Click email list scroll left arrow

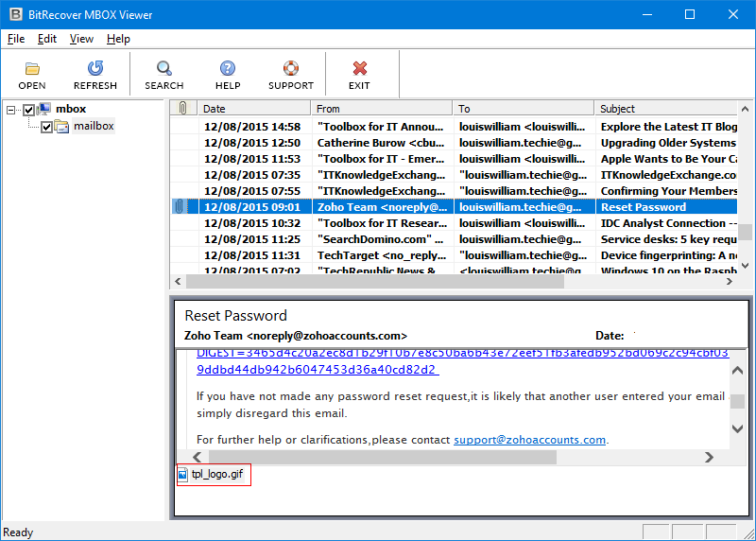pyautogui.click(x=178, y=281)
